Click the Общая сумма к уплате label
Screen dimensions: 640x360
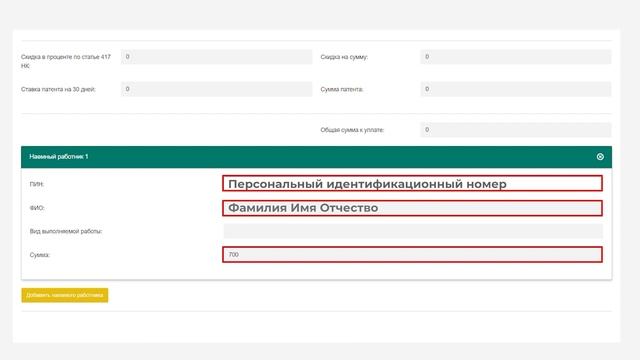(352, 130)
